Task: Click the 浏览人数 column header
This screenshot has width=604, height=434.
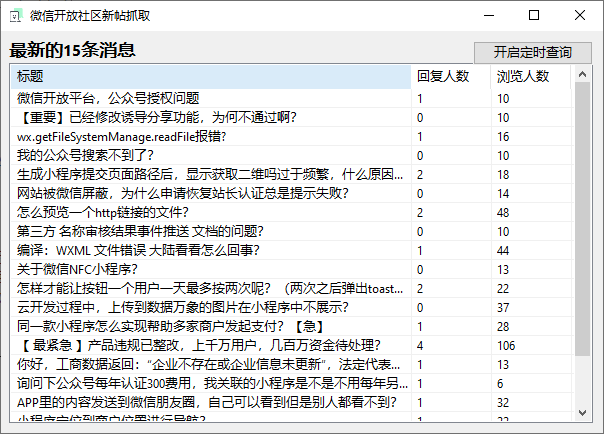Action: coord(523,77)
